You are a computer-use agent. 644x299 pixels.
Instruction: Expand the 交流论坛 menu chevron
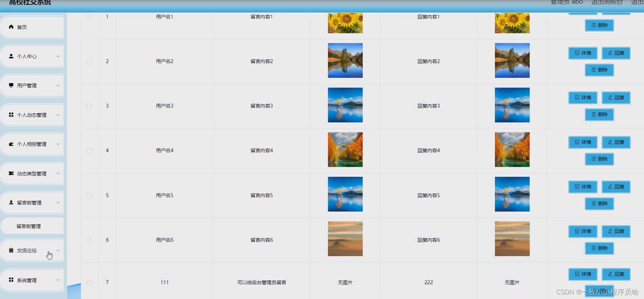click(x=58, y=250)
